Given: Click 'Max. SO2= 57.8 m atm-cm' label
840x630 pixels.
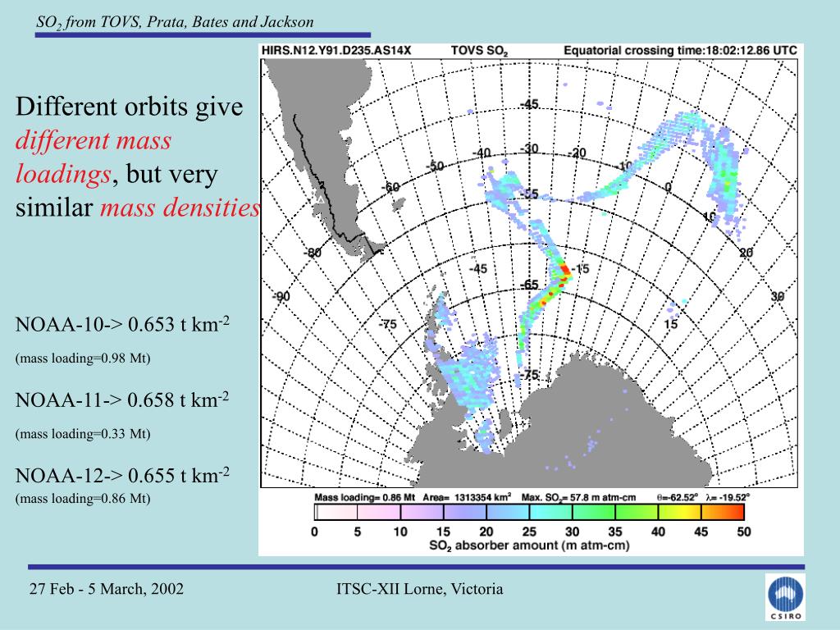Looking at the screenshot, I should click(x=578, y=498).
